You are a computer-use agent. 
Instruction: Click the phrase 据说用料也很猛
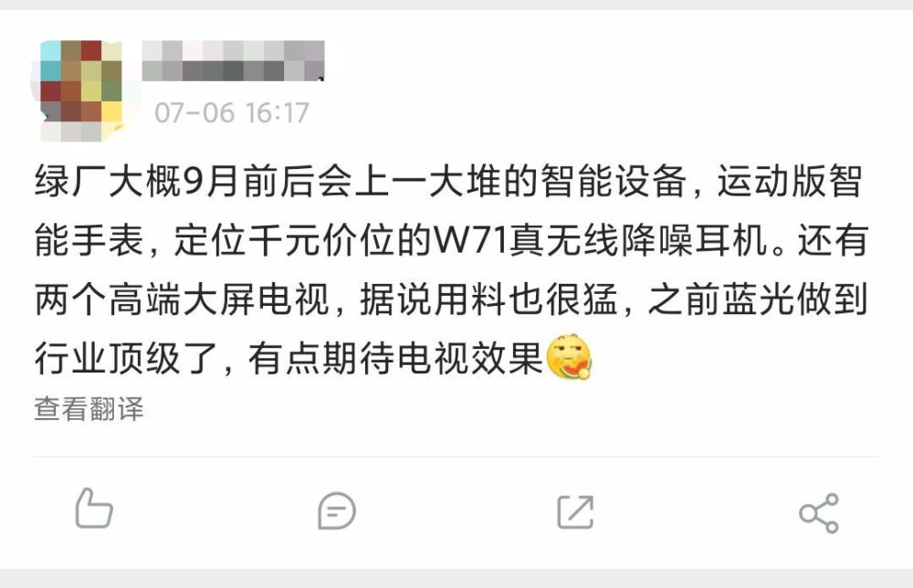(x=488, y=299)
